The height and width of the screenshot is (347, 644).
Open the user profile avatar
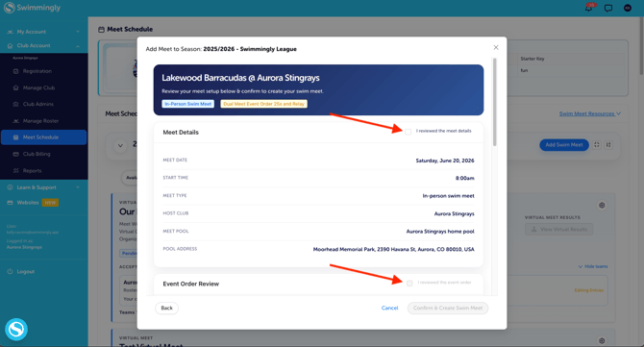[x=627, y=8]
